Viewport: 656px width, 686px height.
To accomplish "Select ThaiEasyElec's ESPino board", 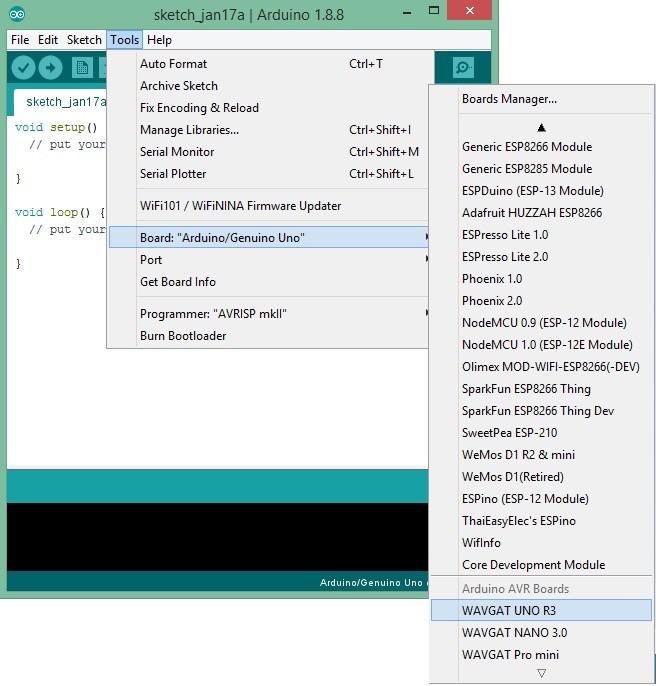I will coord(541,521).
